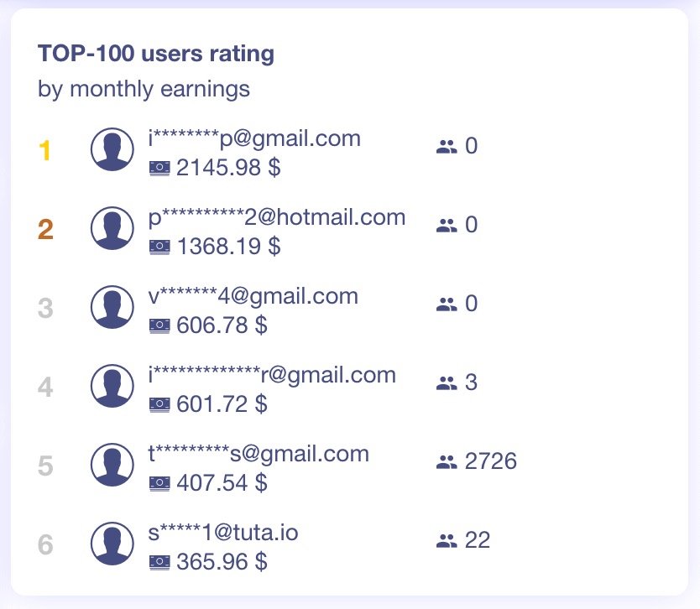
Task: Click the referrals icon next to 22
Action: (447, 541)
